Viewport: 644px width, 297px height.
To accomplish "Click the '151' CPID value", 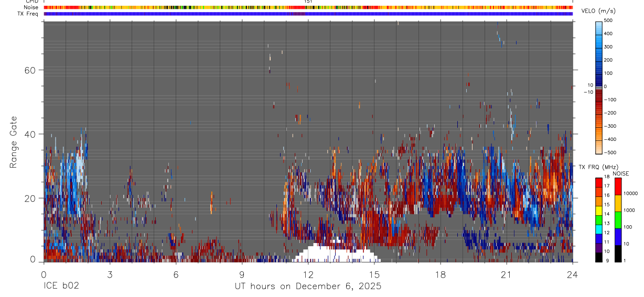I will (x=308, y=2).
